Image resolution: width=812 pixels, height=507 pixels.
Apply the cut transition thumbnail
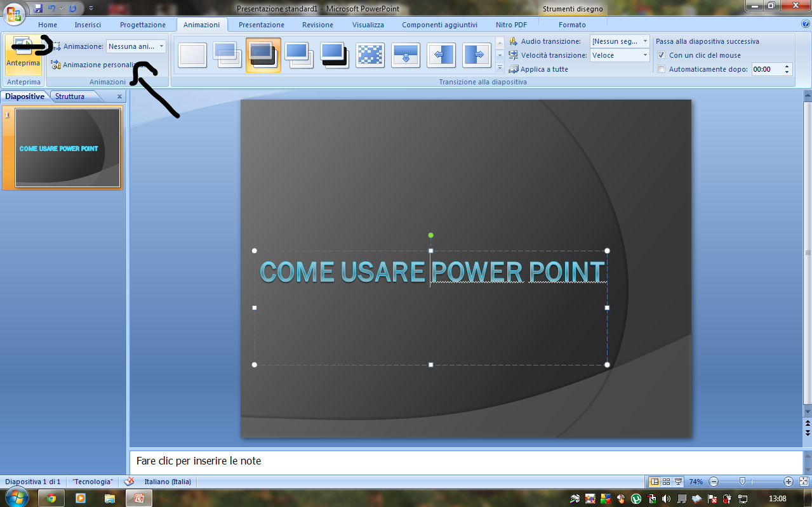(x=299, y=55)
